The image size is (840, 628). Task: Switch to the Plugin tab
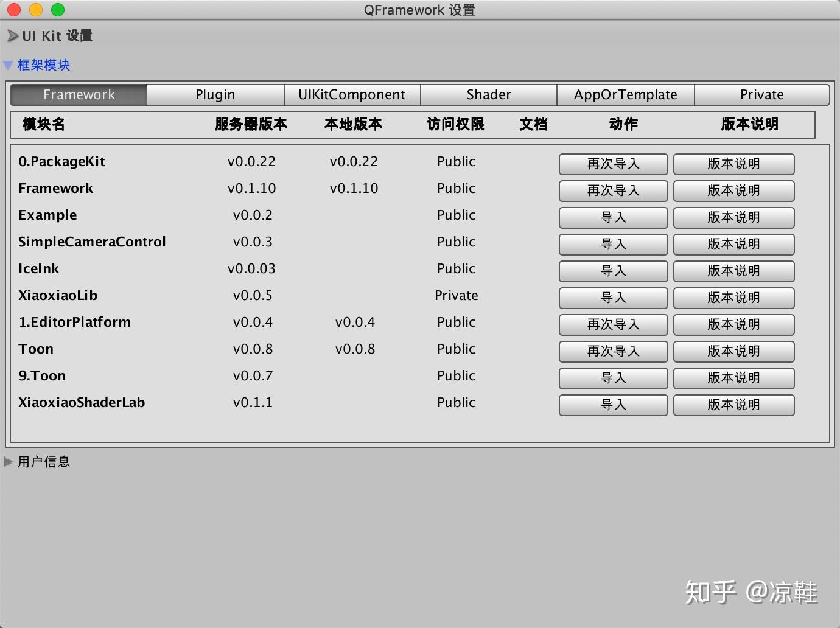tap(215, 94)
